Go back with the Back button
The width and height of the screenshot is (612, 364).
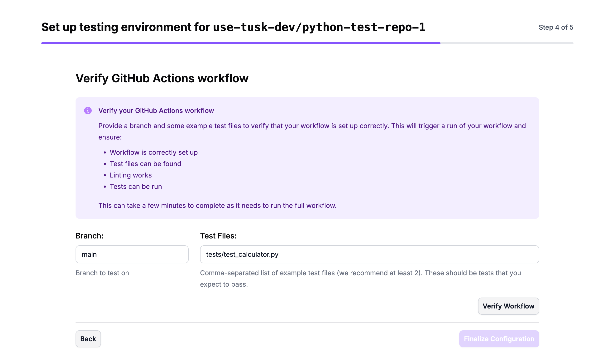coord(88,339)
